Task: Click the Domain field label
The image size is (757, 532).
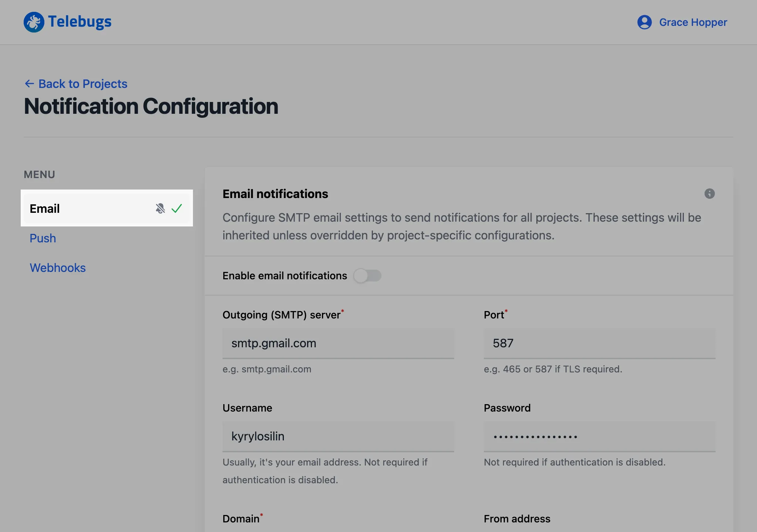Action: (241, 519)
